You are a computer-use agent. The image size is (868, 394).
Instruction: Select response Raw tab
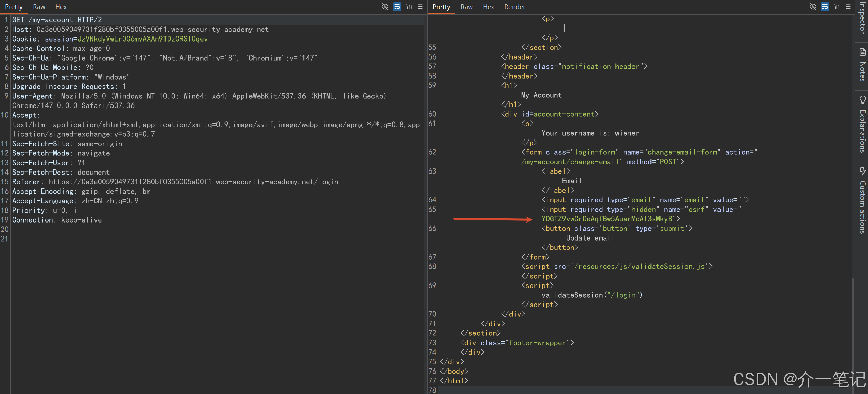coord(466,7)
